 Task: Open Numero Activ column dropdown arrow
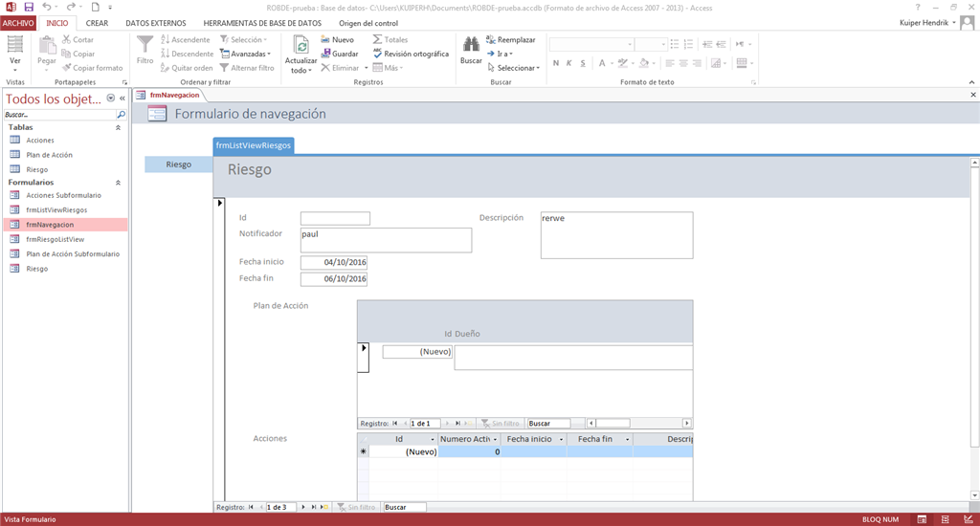(x=495, y=439)
